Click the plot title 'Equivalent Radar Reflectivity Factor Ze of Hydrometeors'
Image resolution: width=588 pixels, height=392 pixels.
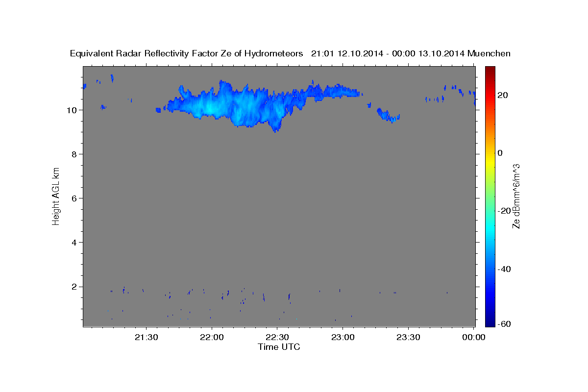(186, 53)
